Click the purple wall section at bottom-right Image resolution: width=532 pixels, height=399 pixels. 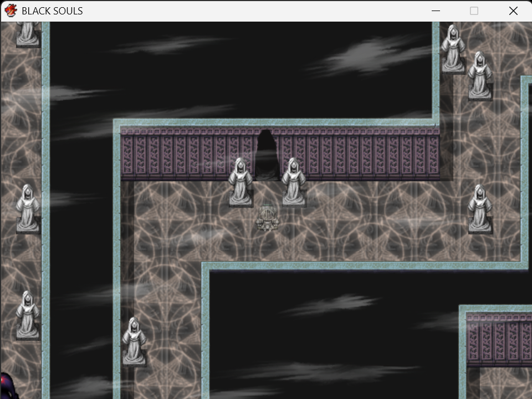(499, 340)
